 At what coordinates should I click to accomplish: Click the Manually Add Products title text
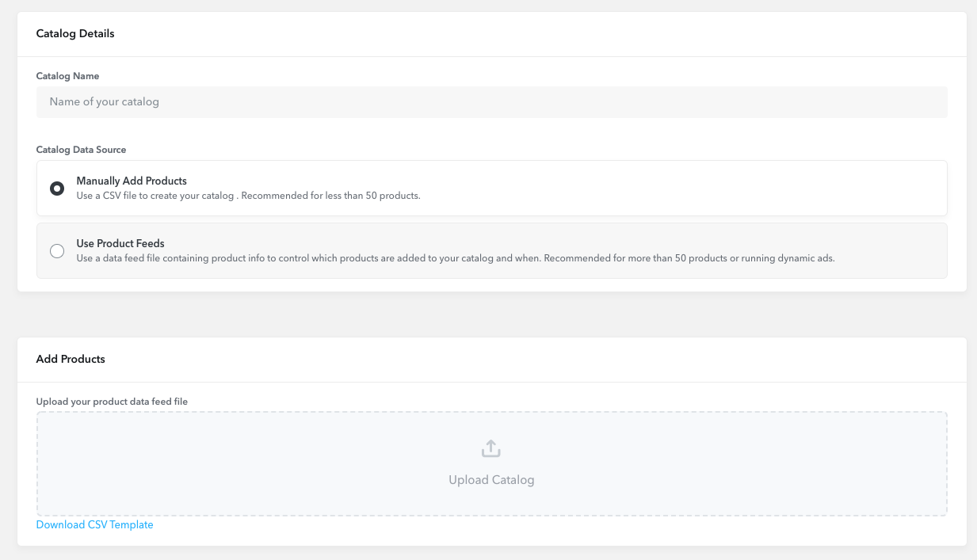click(132, 181)
